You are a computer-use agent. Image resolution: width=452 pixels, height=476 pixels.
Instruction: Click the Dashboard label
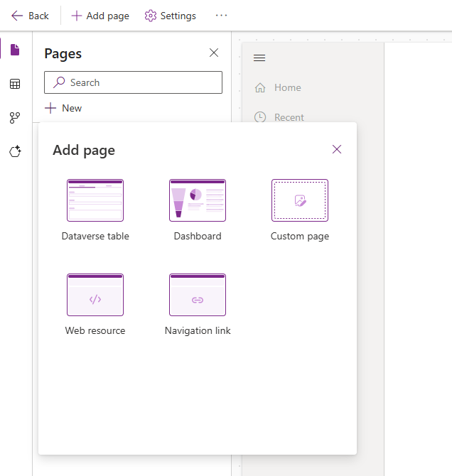click(x=198, y=236)
